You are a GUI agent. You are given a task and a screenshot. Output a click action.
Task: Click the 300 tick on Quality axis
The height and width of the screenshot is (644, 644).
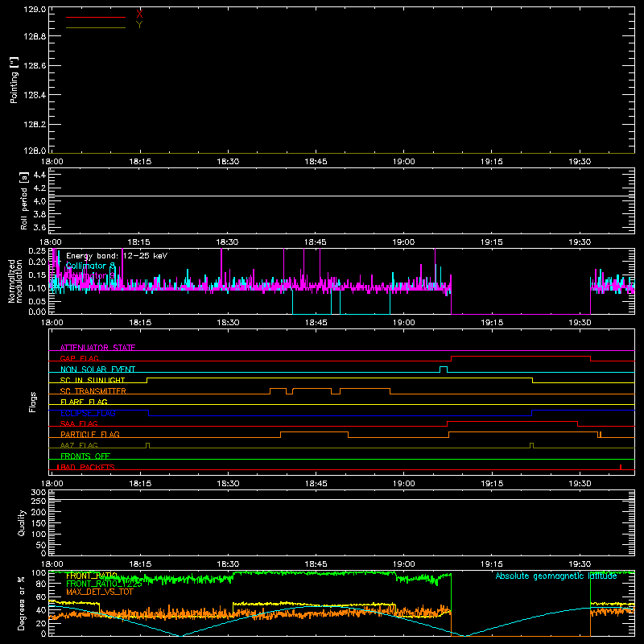click(x=39, y=493)
